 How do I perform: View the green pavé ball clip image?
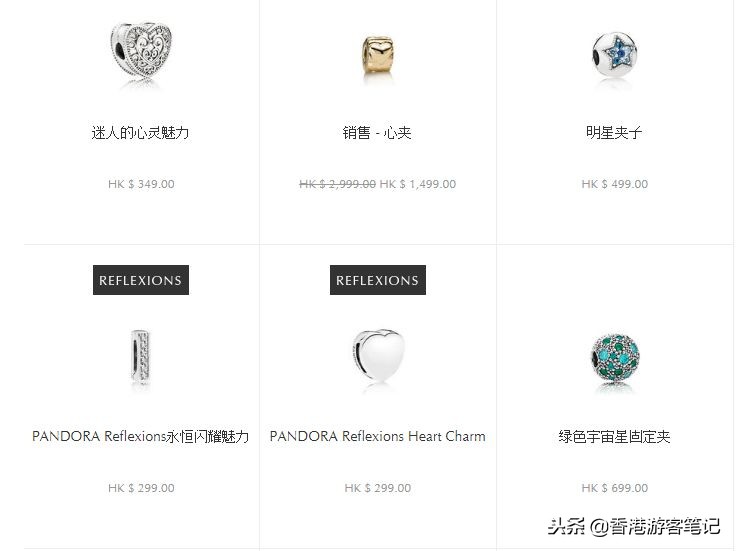point(615,358)
